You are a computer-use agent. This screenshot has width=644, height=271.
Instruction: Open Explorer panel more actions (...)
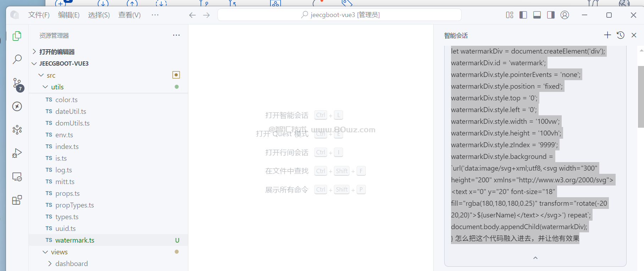pyautogui.click(x=176, y=35)
